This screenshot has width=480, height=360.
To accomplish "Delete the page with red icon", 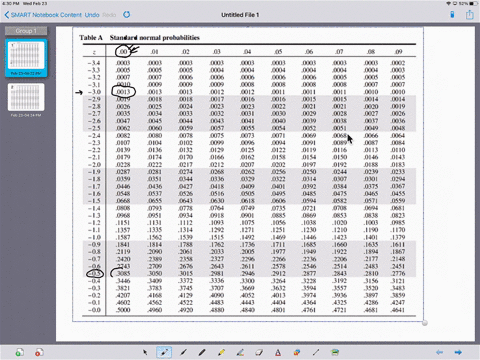I will pyautogui.click(x=39, y=352).
